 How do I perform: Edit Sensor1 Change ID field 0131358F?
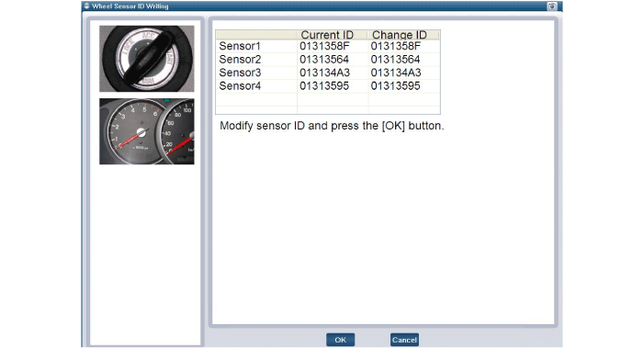click(x=404, y=46)
